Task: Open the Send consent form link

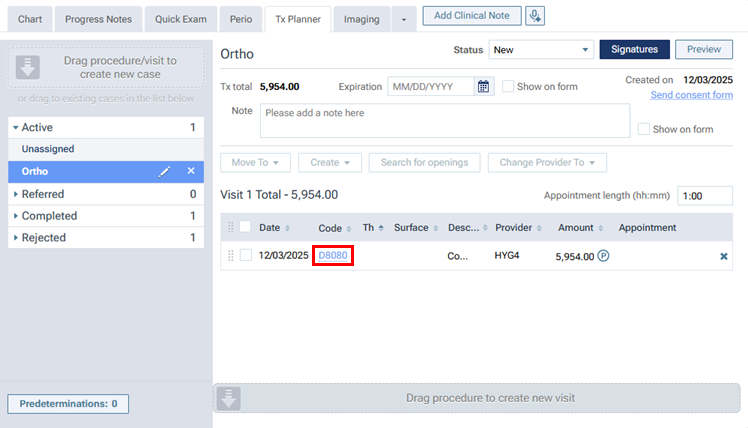Action: tap(691, 95)
